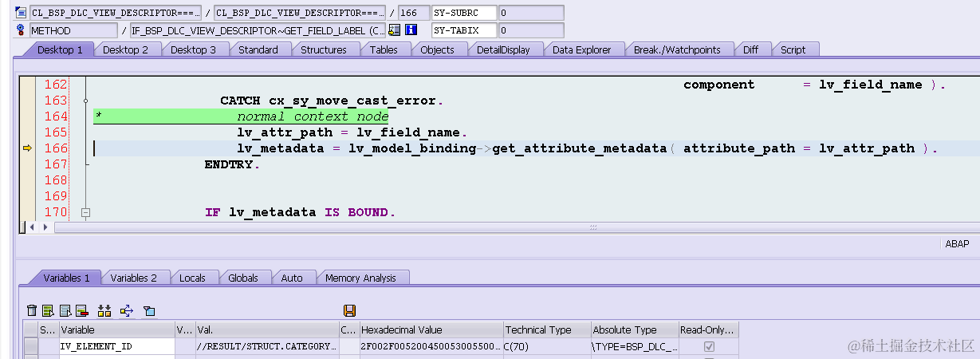Go to the Tables tab
The image size is (980, 359).
(x=384, y=49)
